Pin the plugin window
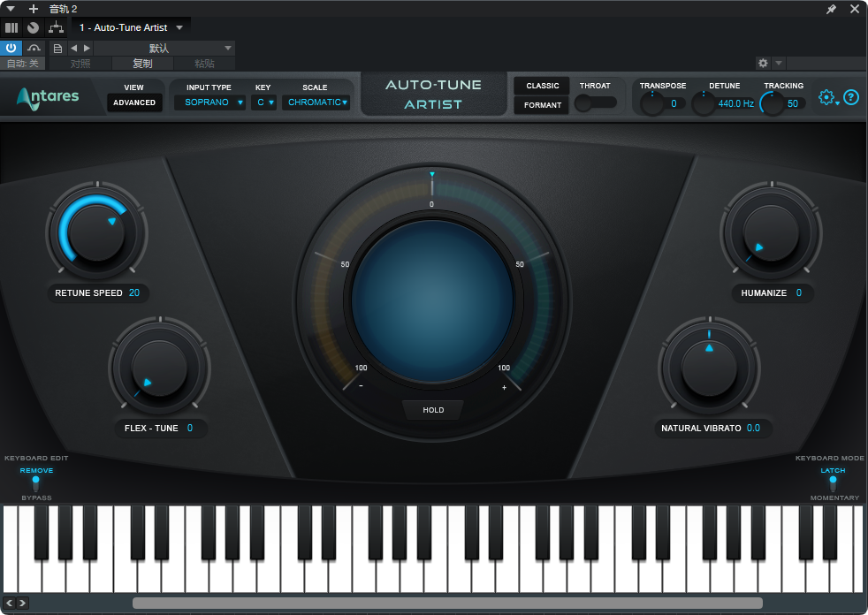 tap(831, 9)
